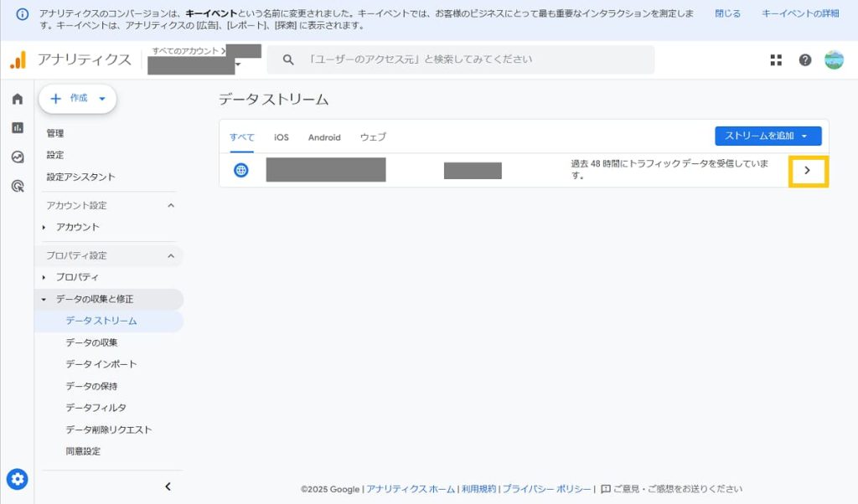Image resolution: width=858 pixels, height=504 pixels.
Task: Open Reports bar chart icon
Action: click(x=17, y=128)
